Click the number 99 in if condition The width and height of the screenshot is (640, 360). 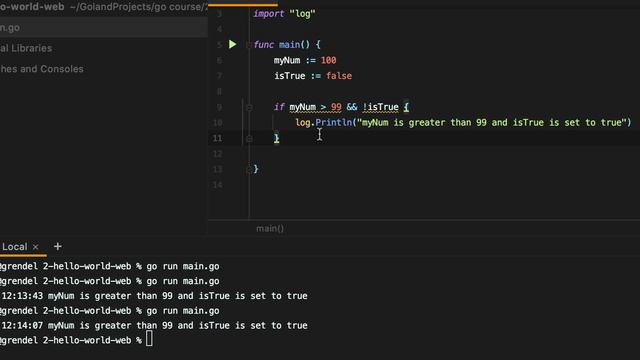pos(336,107)
